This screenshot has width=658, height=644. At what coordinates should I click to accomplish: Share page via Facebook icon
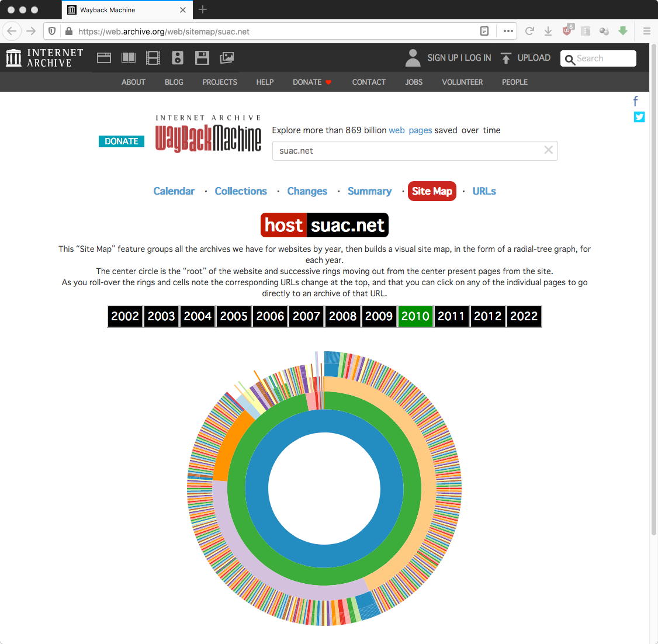636,101
